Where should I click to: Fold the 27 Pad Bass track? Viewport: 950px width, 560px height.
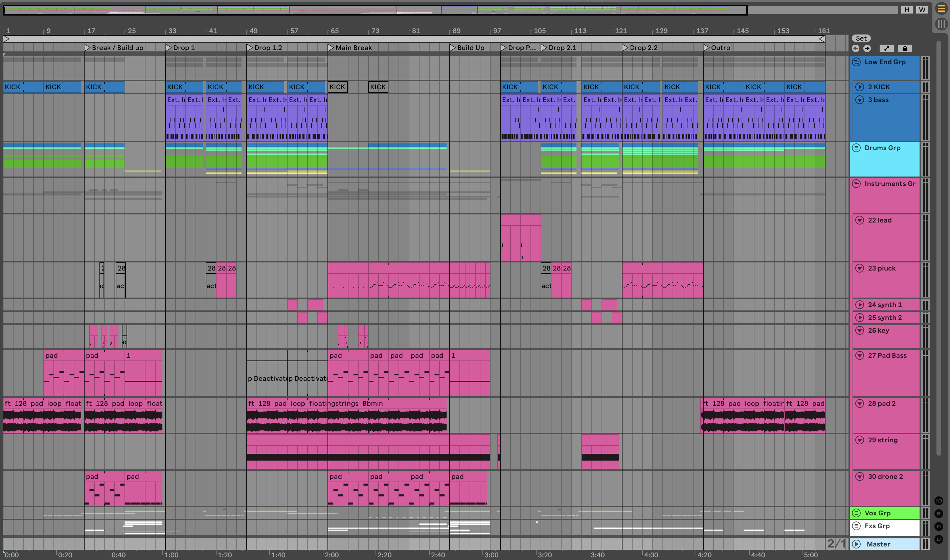(x=859, y=355)
